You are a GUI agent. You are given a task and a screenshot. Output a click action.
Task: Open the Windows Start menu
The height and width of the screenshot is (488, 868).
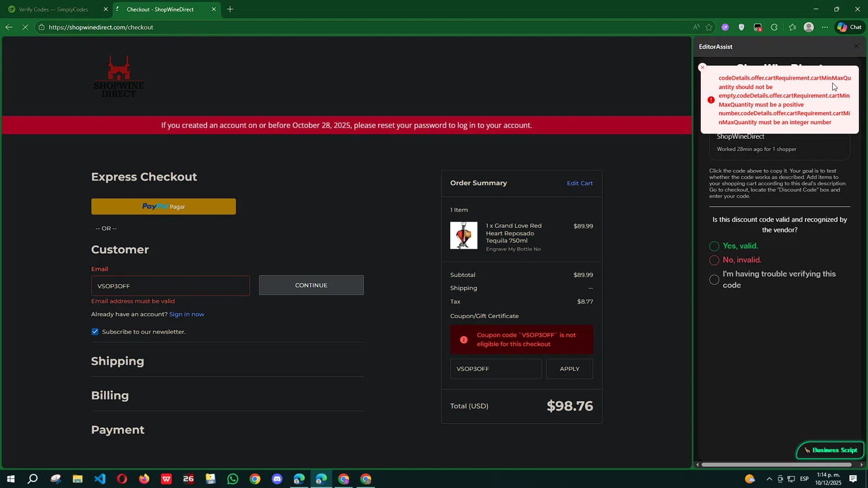pos(10,479)
